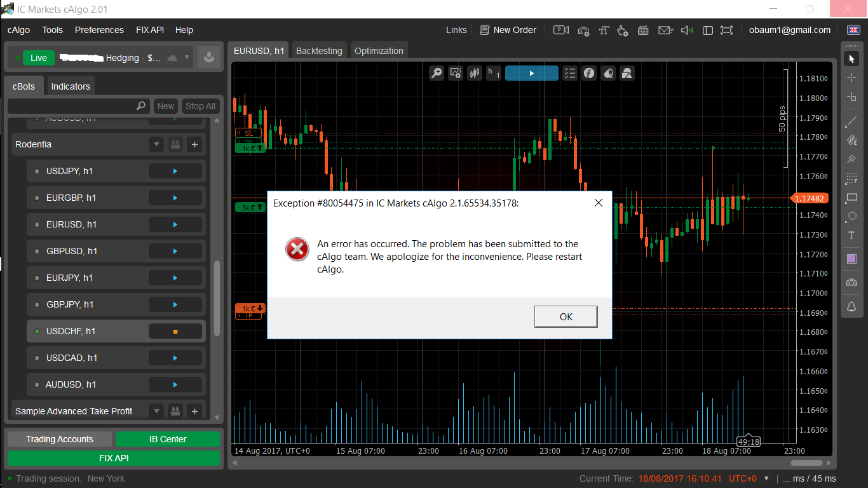Open the video help icon in top bar
This screenshot has width=868, height=488.
pyautogui.click(x=561, y=30)
